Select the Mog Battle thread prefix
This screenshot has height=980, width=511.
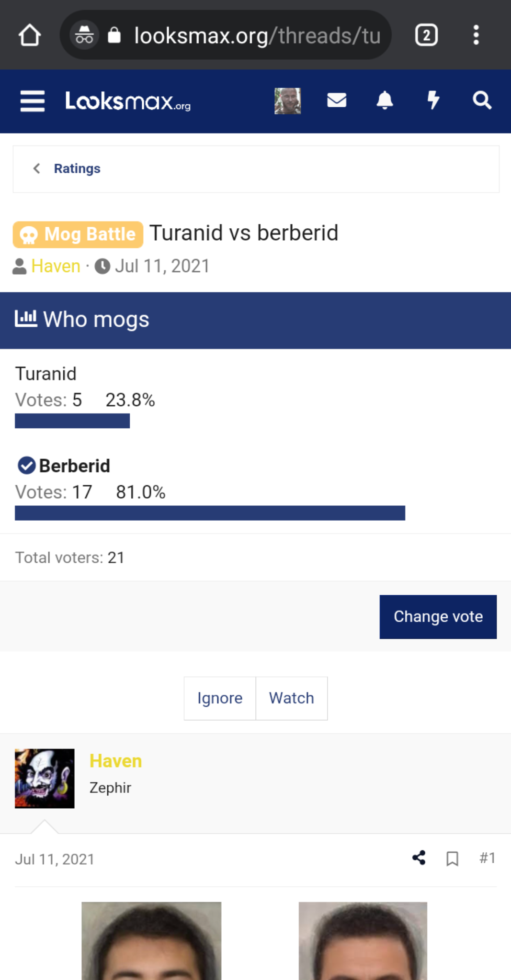78,234
